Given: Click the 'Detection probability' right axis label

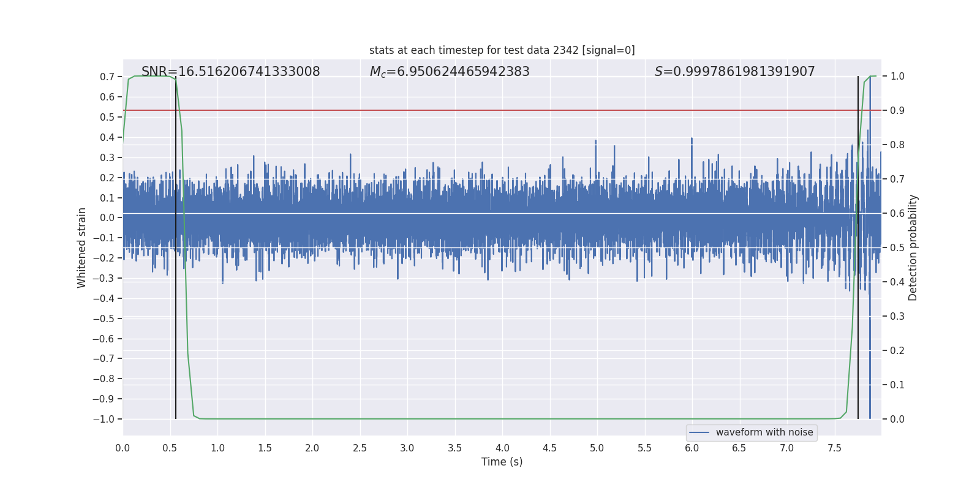Looking at the screenshot, I should pos(913,247).
